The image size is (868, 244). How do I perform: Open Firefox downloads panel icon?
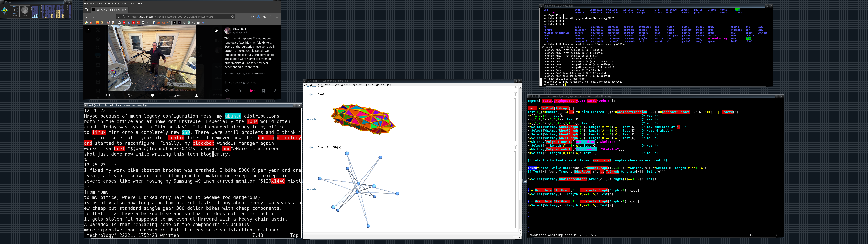click(258, 17)
